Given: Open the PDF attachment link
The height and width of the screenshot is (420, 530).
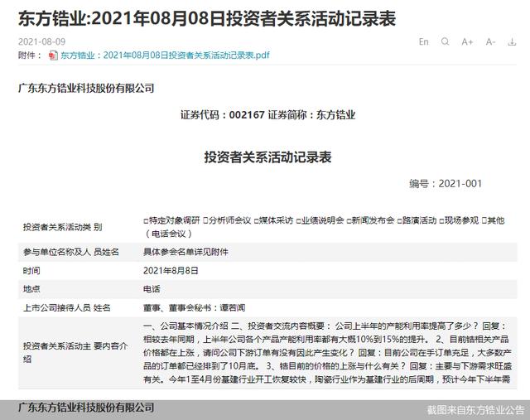Looking at the screenshot, I should point(165,56).
